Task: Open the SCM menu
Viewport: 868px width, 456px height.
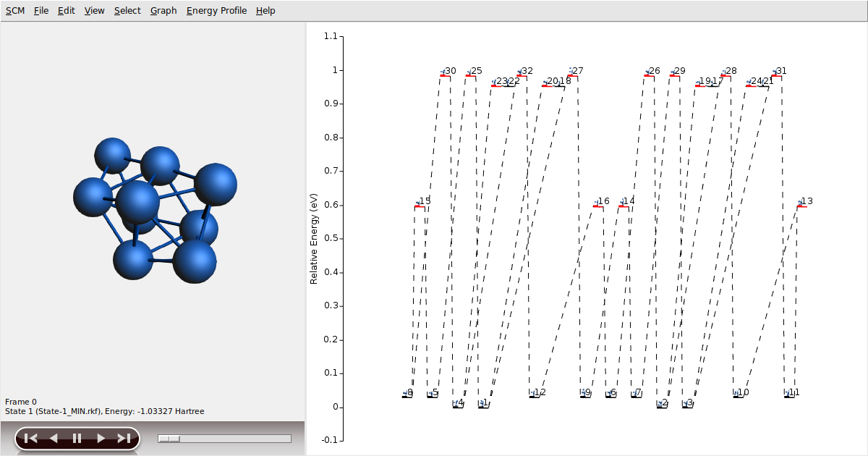Action: click(14, 11)
